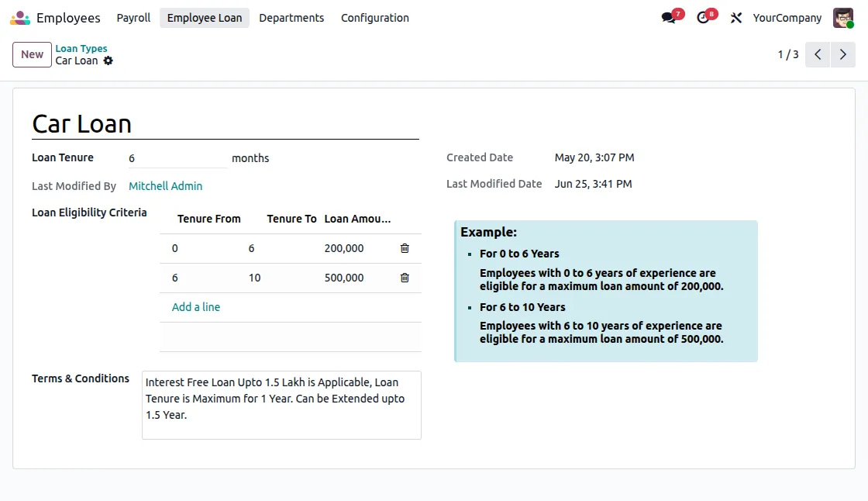Delete the 200,000 eligibility row
Viewport: 868px width, 501px height.
point(405,248)
